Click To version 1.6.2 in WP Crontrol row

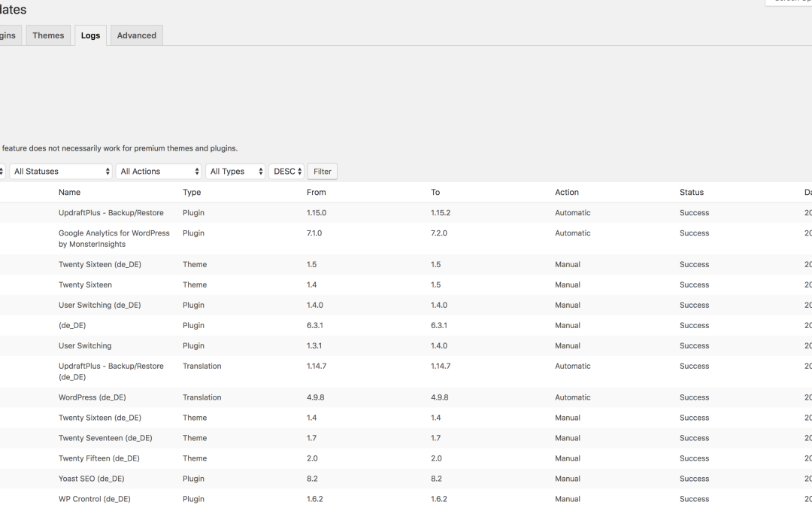point(439,499)
